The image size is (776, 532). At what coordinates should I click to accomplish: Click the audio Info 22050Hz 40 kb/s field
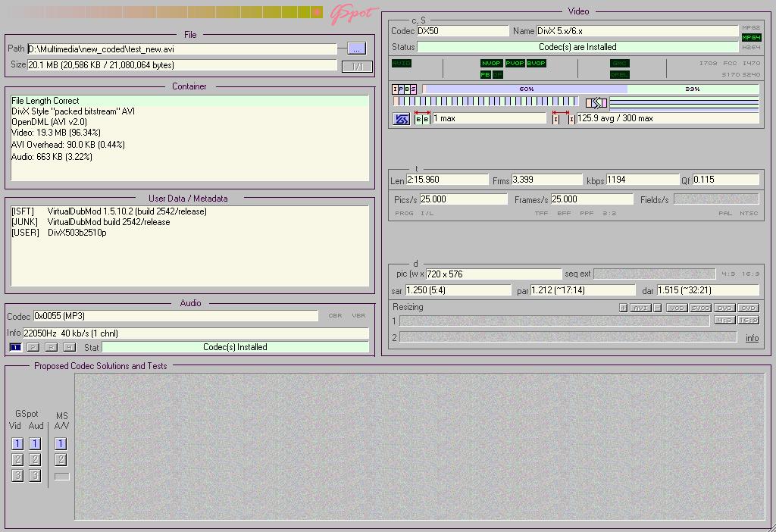tap(196, 333)
